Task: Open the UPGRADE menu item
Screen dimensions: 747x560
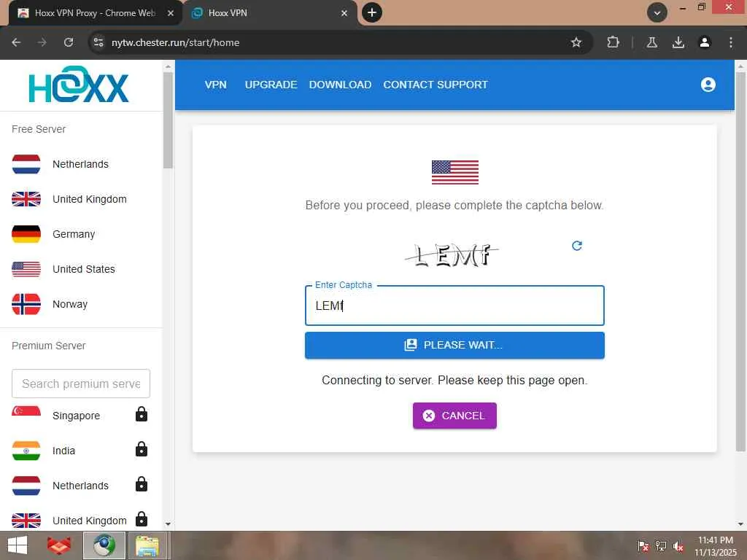Action: point(271,85)
